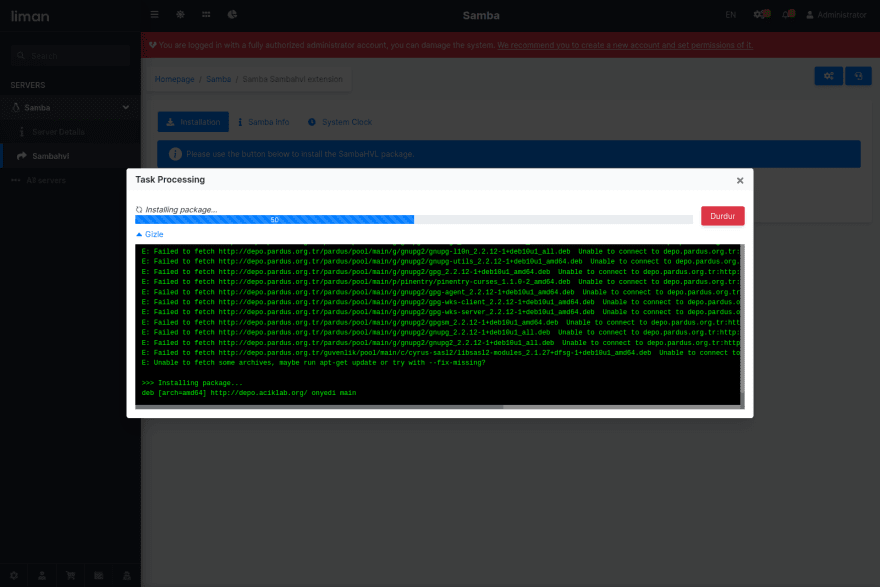Stop the task with Durdur button
880x587 pixels.
[x=722, y=216]
